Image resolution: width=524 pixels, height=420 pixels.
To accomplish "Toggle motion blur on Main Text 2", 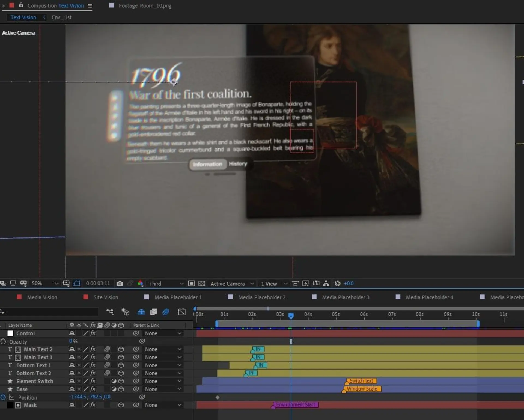I will (107, 349).
